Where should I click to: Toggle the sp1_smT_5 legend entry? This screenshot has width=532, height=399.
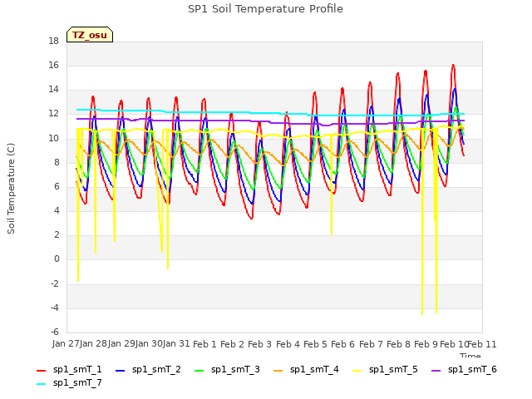[385, 369]
